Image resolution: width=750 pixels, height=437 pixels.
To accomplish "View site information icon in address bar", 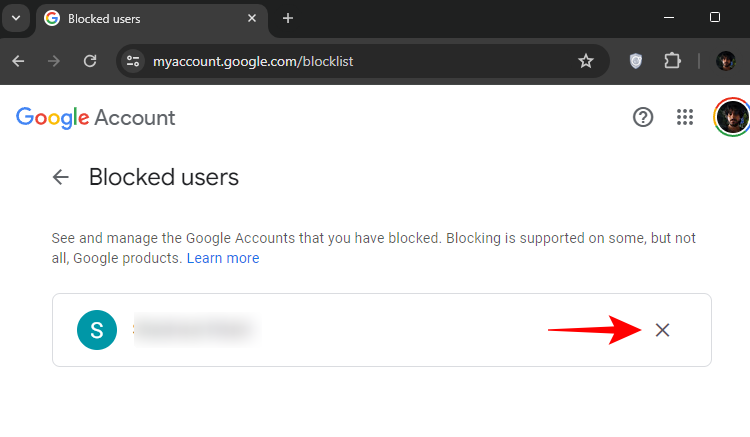I will click(132, 61).
